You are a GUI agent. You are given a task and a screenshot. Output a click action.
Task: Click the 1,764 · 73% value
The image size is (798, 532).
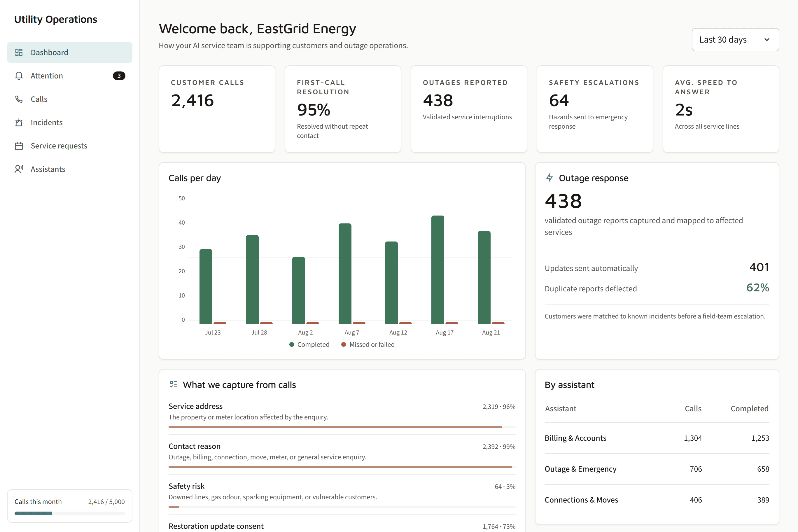click(x=499, y=526)
